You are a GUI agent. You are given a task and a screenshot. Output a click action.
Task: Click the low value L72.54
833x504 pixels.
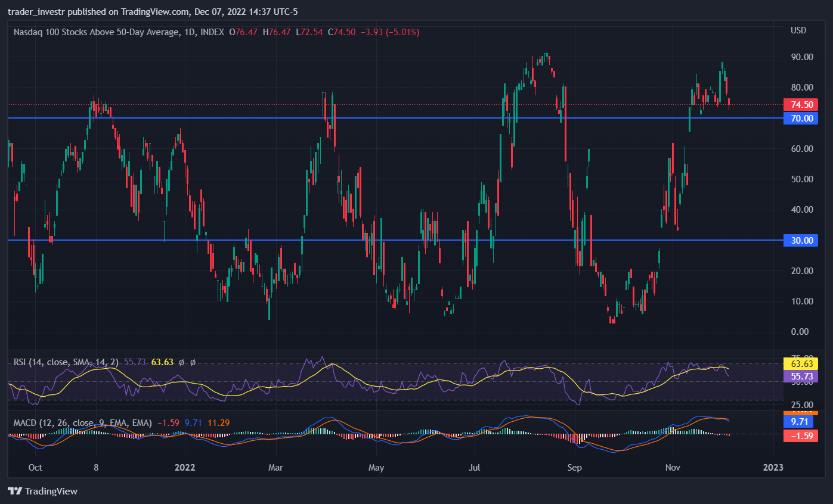point(309,32)
